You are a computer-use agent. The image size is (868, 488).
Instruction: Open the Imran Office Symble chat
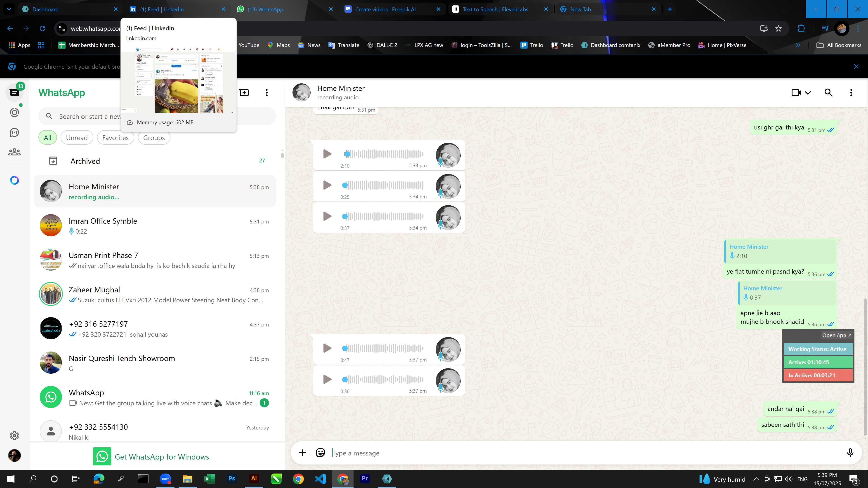[x=155, y=226]
